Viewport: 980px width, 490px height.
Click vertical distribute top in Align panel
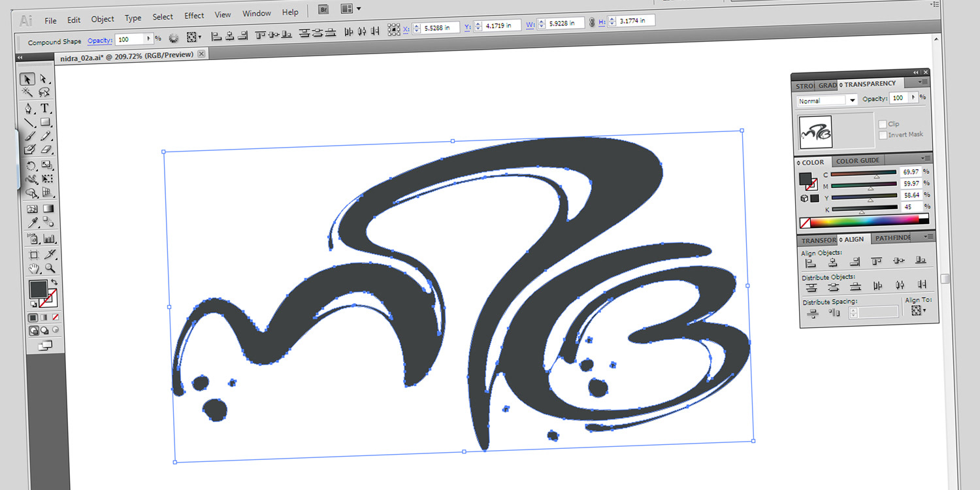coord(811,287)
